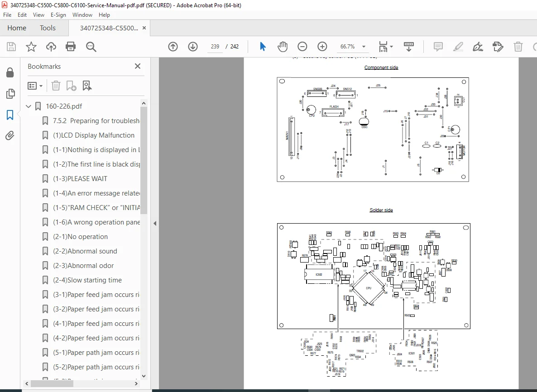Click the cloud upload icon
537x392 pixels.
[51, 47]
